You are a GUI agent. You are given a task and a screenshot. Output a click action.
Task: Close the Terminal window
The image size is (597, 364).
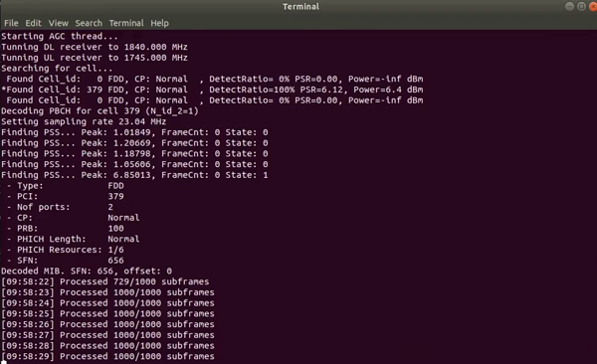pyautogui.click(x=593, y=7)
